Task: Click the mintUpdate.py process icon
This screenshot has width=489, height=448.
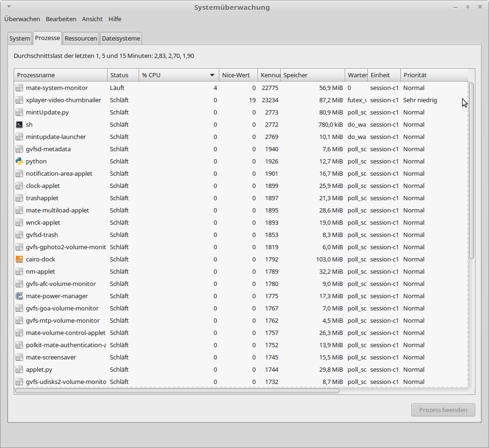Action: 19,112
